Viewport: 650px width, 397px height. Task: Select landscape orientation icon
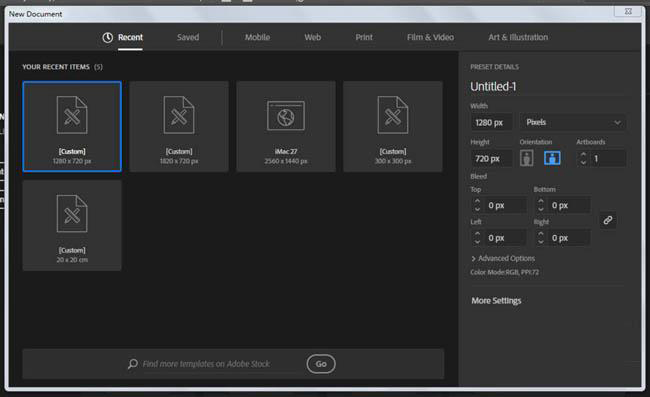552,158
